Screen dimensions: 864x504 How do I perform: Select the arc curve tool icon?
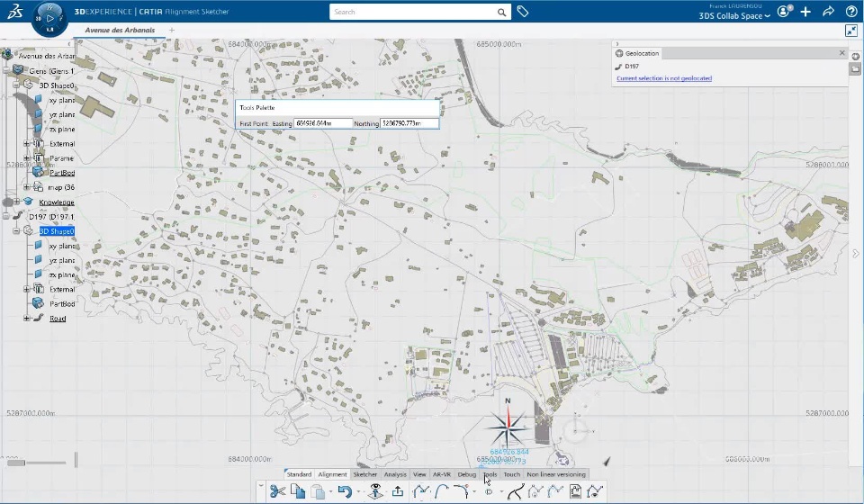click(441, 490)
